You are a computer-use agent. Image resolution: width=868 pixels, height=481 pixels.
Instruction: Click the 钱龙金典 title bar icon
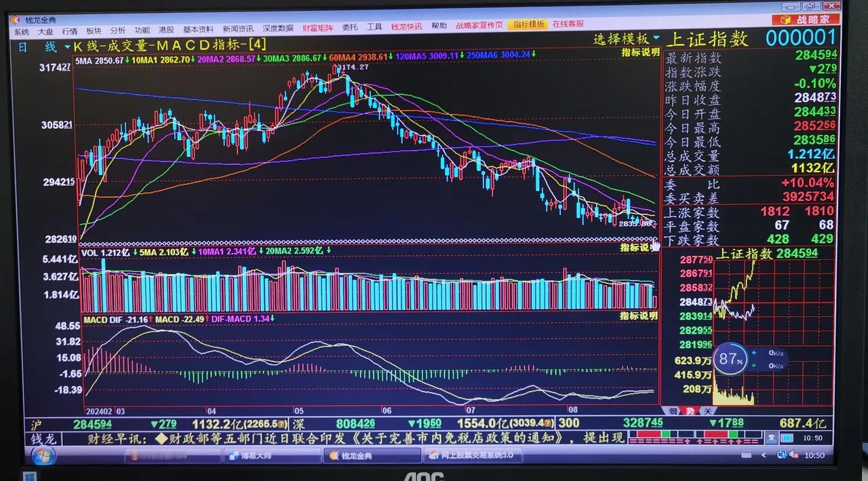point(15,20)
